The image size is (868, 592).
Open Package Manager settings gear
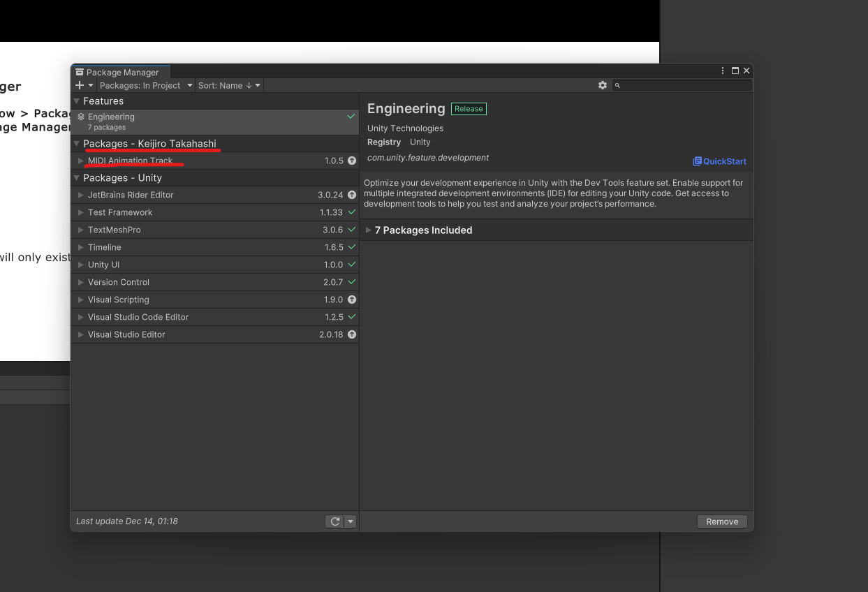pos(603,85)
